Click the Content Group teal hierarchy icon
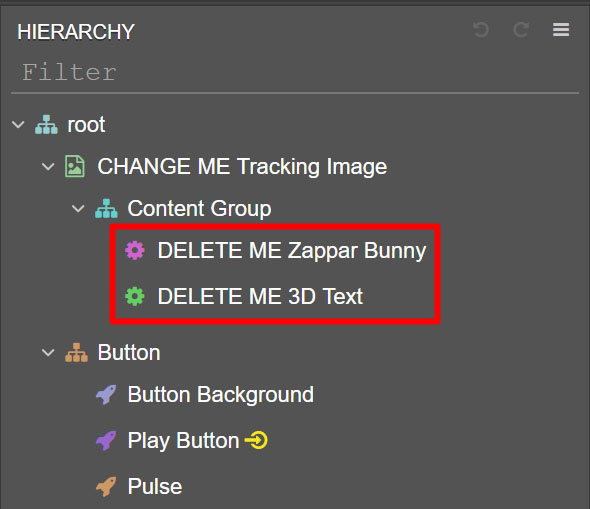Screen dimensions: 590x509 coord(106,208)
